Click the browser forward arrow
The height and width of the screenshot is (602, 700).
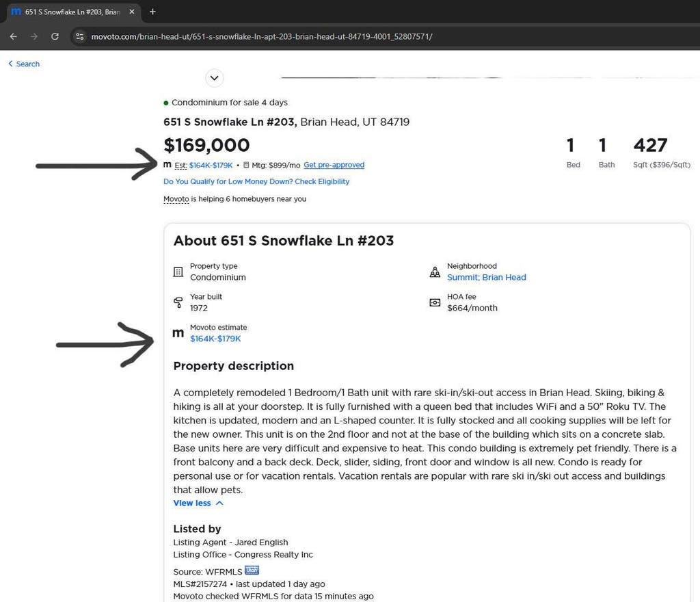tap(34, 37)
